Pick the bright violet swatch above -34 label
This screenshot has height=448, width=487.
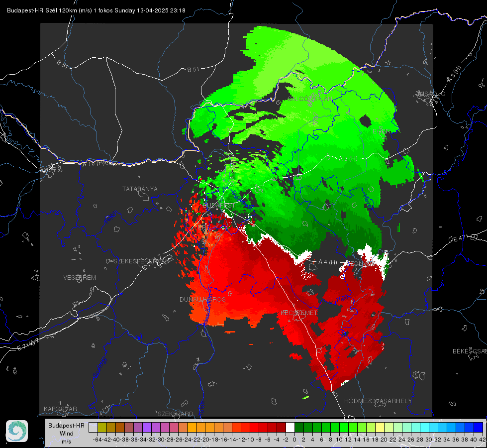[x=147, y=427]
